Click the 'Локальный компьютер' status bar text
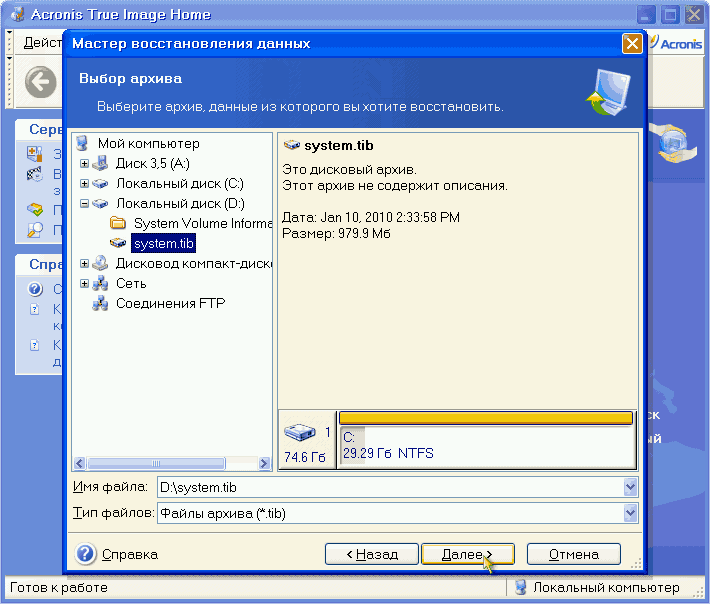 click(x=606, y=587)
